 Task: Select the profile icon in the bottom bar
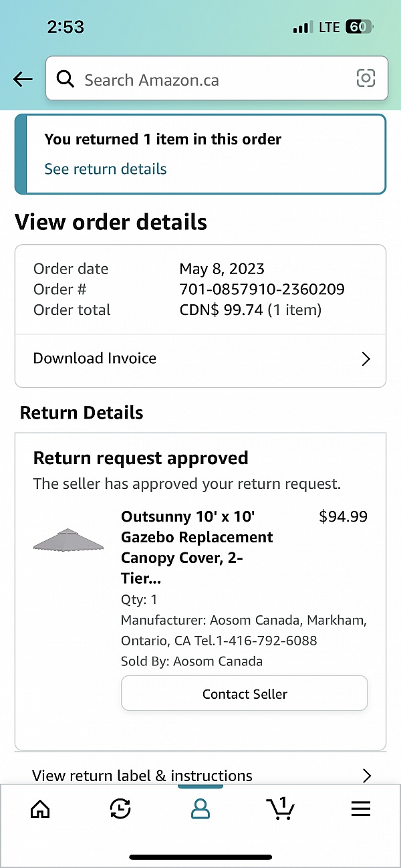200,809
